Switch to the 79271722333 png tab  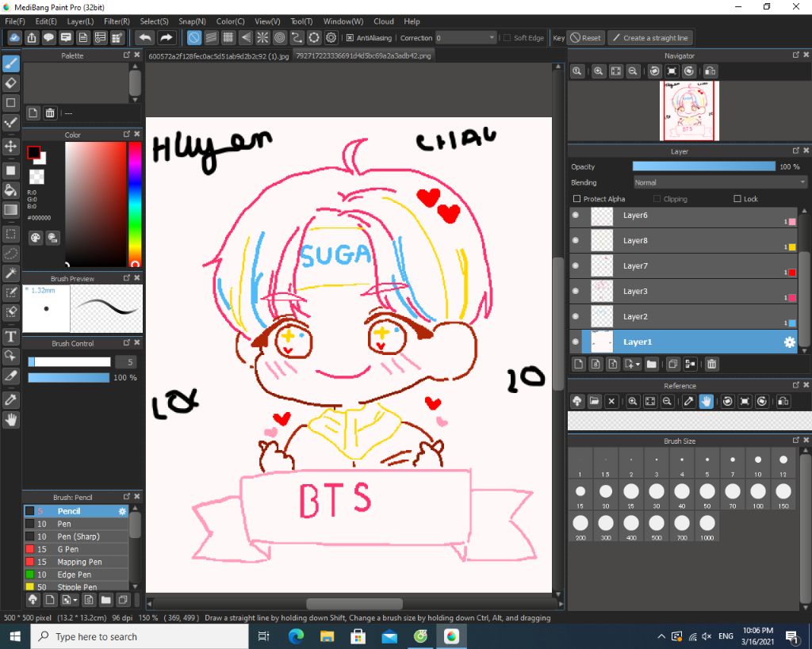tap(363, 56)
